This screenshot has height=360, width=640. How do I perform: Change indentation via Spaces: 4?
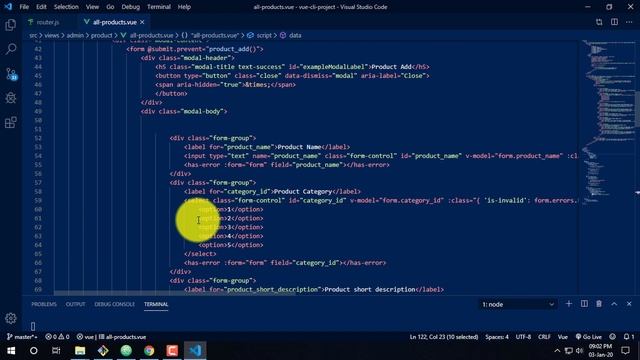tap(497, 337)
